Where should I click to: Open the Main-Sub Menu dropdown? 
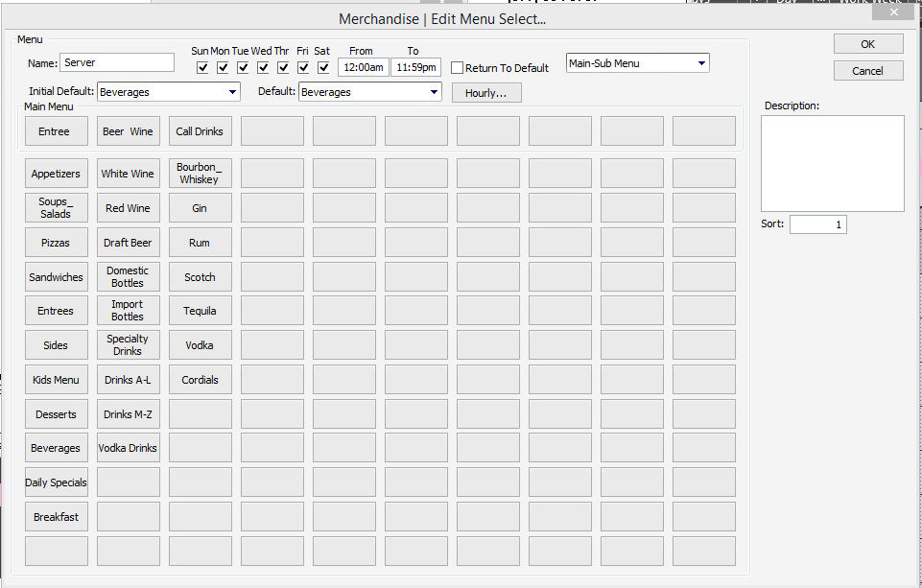coord(637,63)
